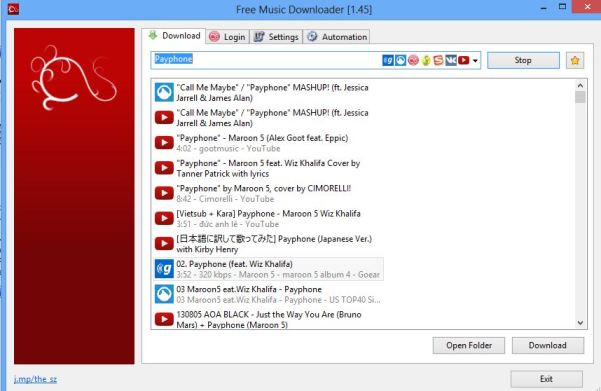This screenshot has height=391, width=601.
Task: Select '[Vietsub + Kara] Payphone - Maroon 5 Wiz Khalifa'
Action: click(x=268, y=214)
